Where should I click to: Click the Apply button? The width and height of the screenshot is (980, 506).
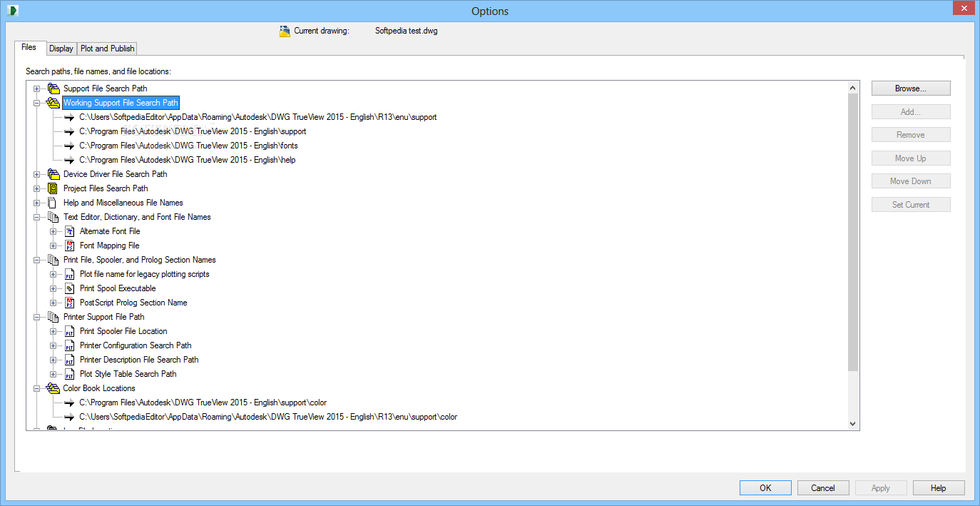[881, 488]
